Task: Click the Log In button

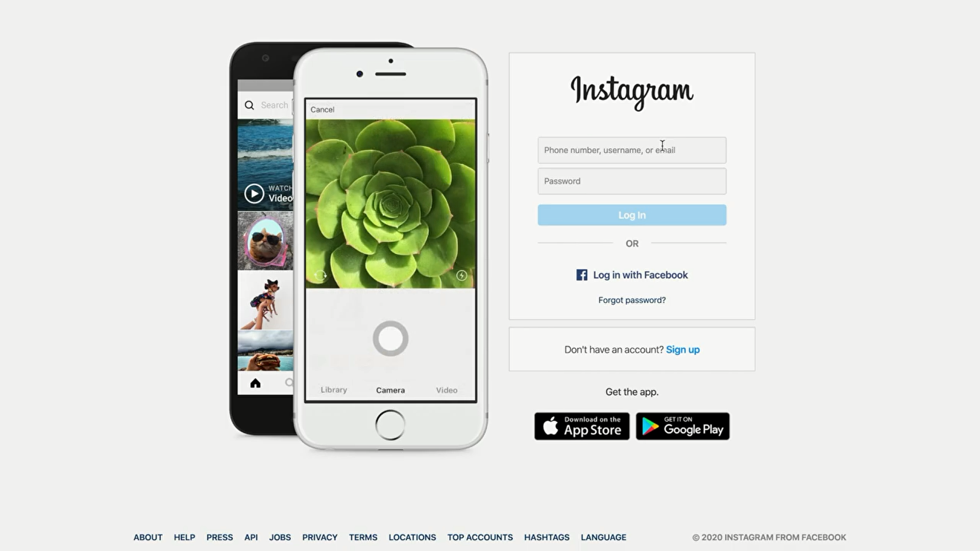Action: coord(632,215)
